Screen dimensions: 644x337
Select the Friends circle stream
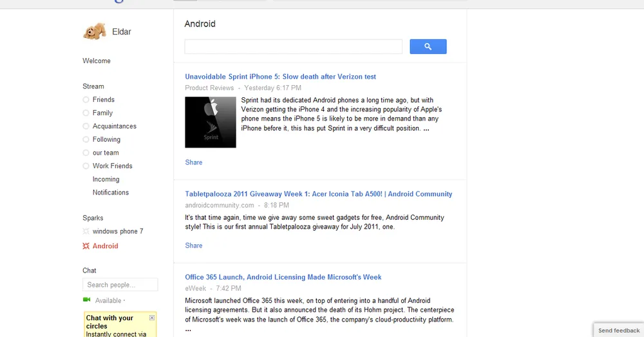point(103,100)
